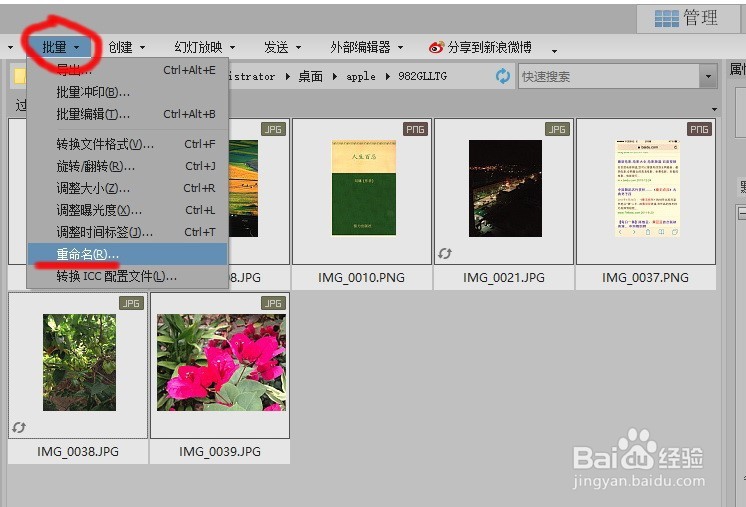Expand breadcrumb arrow before 982GLLTG
Image resolution: width=746 pixels, height=507 pixels.
click(388, 76)
